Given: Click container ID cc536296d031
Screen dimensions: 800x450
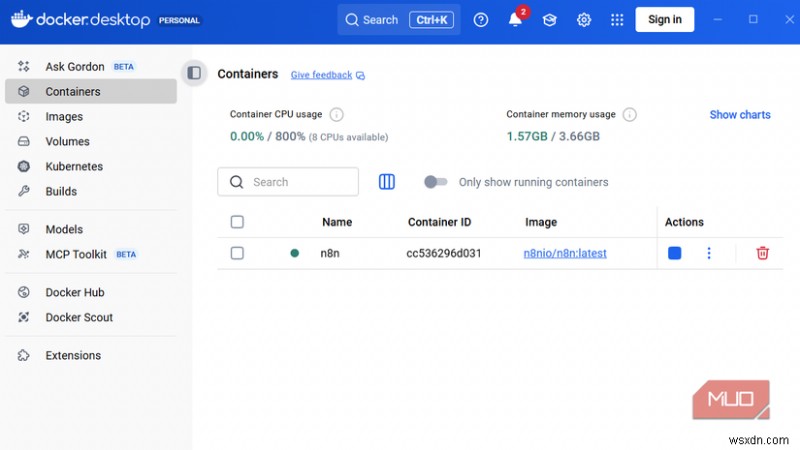Looking at the screenshot, I should [443, 253].
